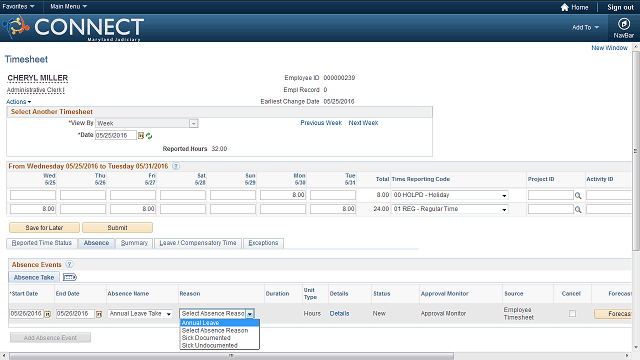Open Leave / Compensatory Time tab
640x360 pixels.
point(198,243)
